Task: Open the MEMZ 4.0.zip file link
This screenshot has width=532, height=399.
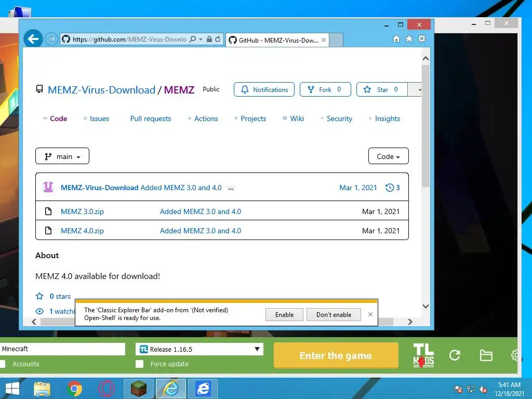Action: tap(82, 231)
